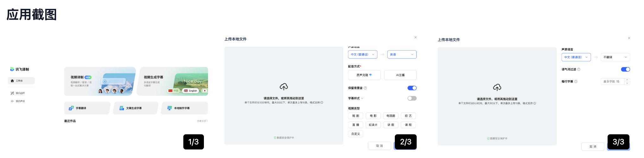The width and height of the screenshot is (644, 158).
Task: Decrease 每行字幕 value with down stepper
Action: click(x=627, y=83)
